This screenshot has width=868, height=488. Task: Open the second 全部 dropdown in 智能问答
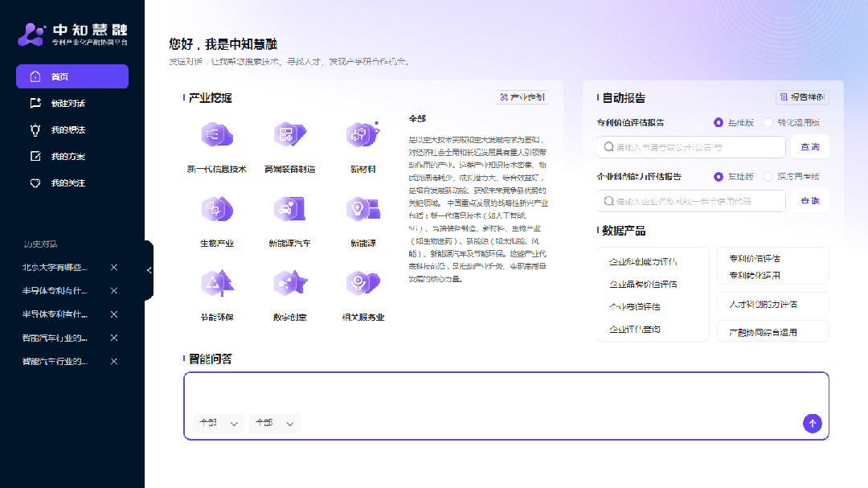tap(274, 423)
